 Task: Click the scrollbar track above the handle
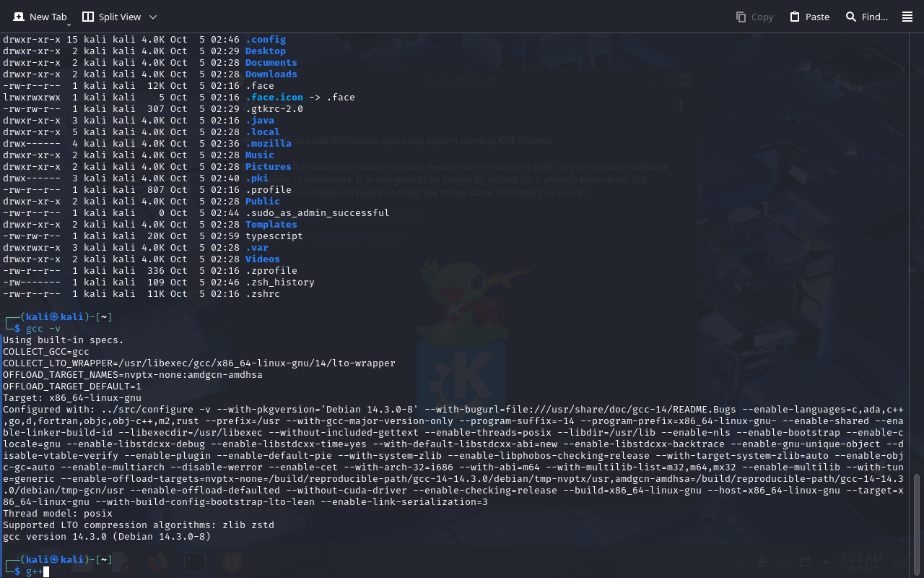918,253
